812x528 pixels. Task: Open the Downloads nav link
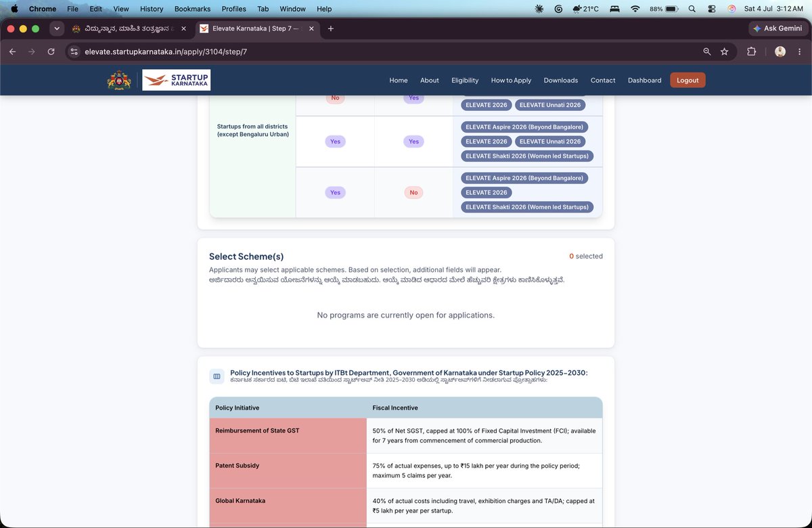click(x=561, y=80)
